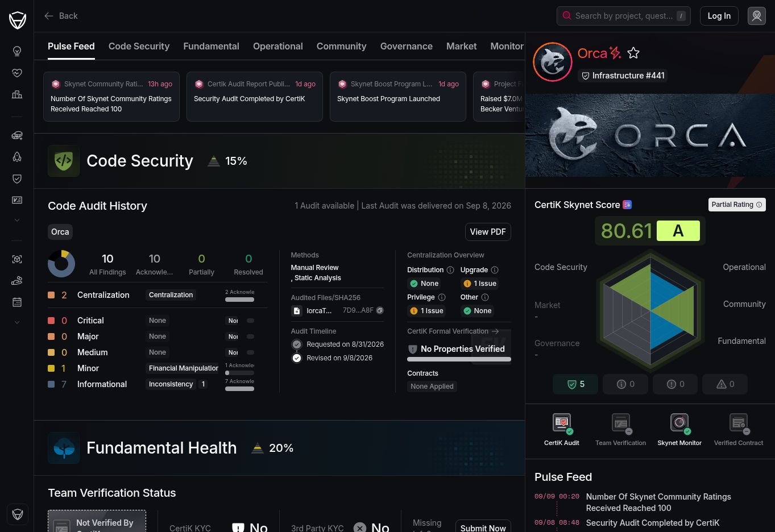Open the CertiK Audit badge icon
Screen dimensions: 775x532
[562, 423]
